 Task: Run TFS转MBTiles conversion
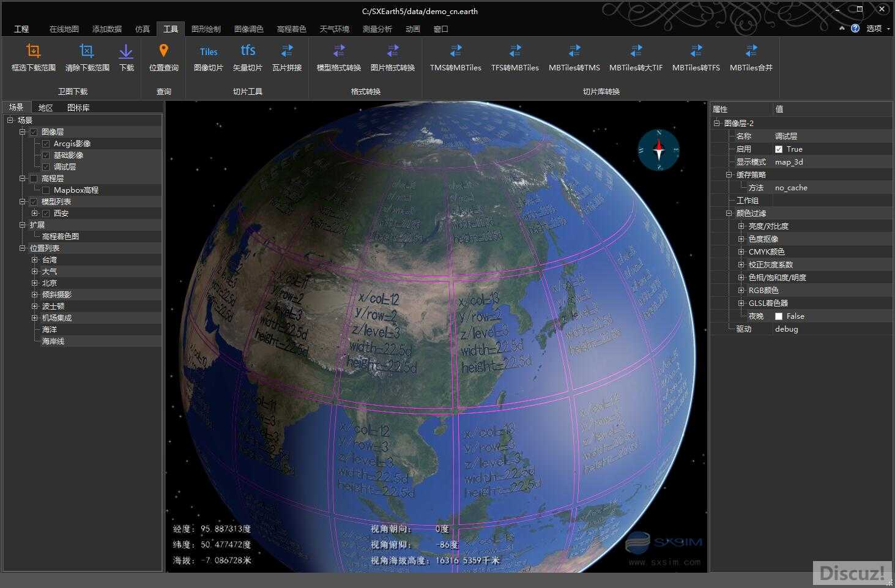(515, 51)
